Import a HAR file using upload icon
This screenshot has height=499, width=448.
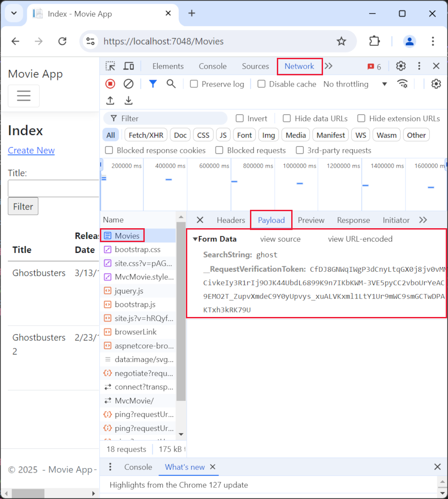point(110,100)
